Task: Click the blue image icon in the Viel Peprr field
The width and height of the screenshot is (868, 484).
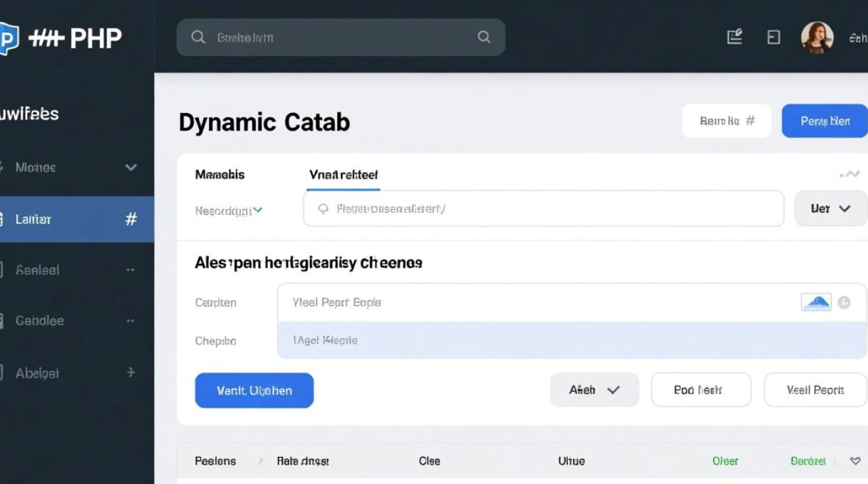Action: [816, 302]
